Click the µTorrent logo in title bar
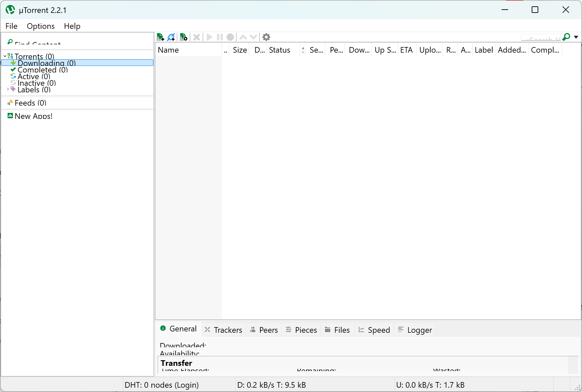 10,10
